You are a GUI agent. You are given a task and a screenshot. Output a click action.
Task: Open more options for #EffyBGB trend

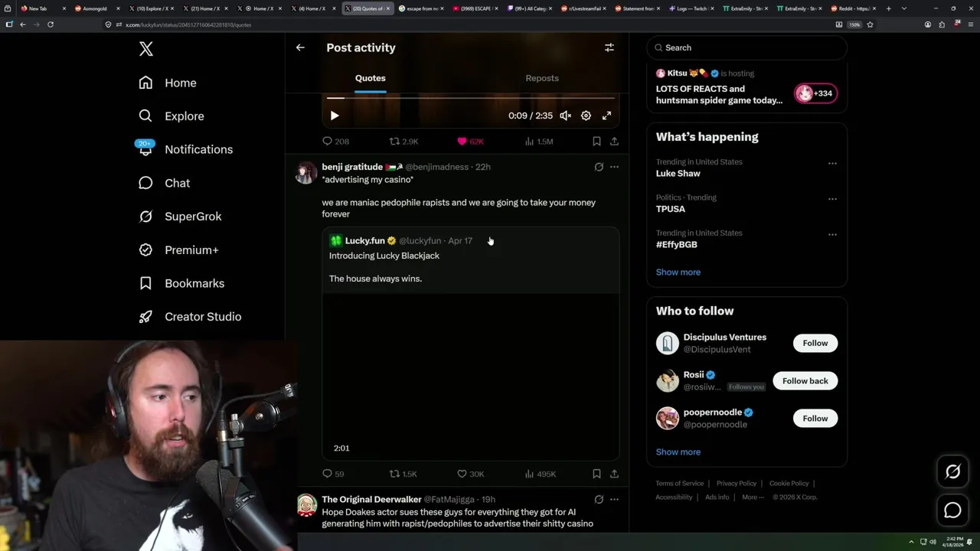click(x=832, y=234)
